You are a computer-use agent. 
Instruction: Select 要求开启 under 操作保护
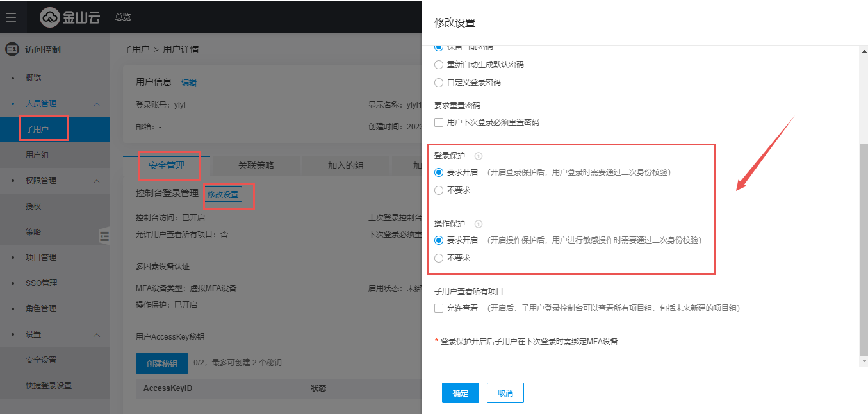pos(439,240)
